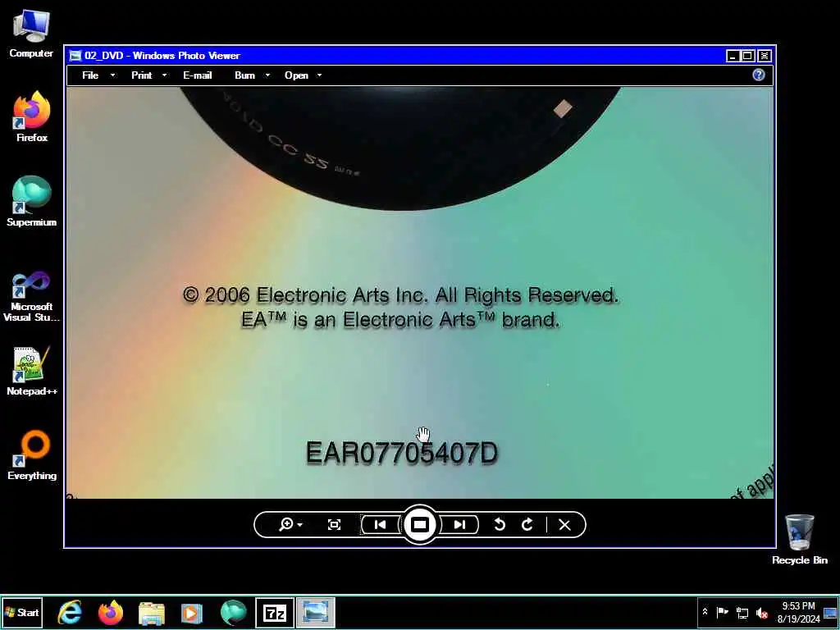Image resolution: width=840 pixels, height=630 pixels.
Task: Click the Photo Viewer taskbar button
Action: pos(316,613)
